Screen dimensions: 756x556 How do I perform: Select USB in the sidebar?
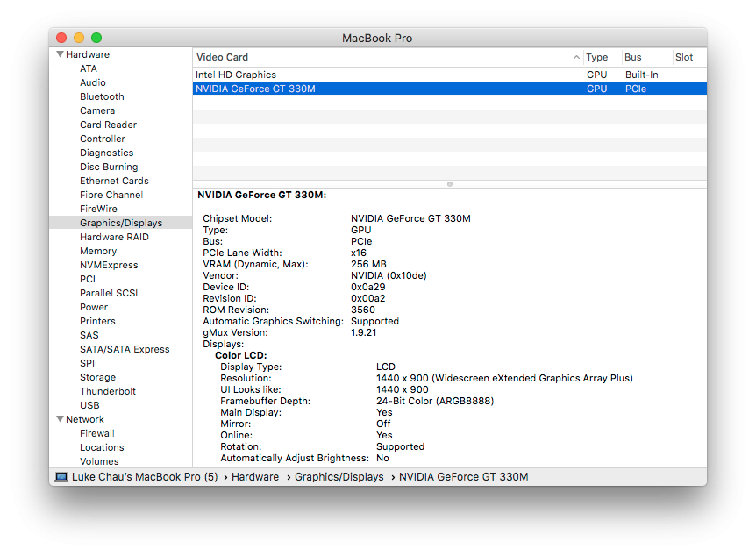89,405
